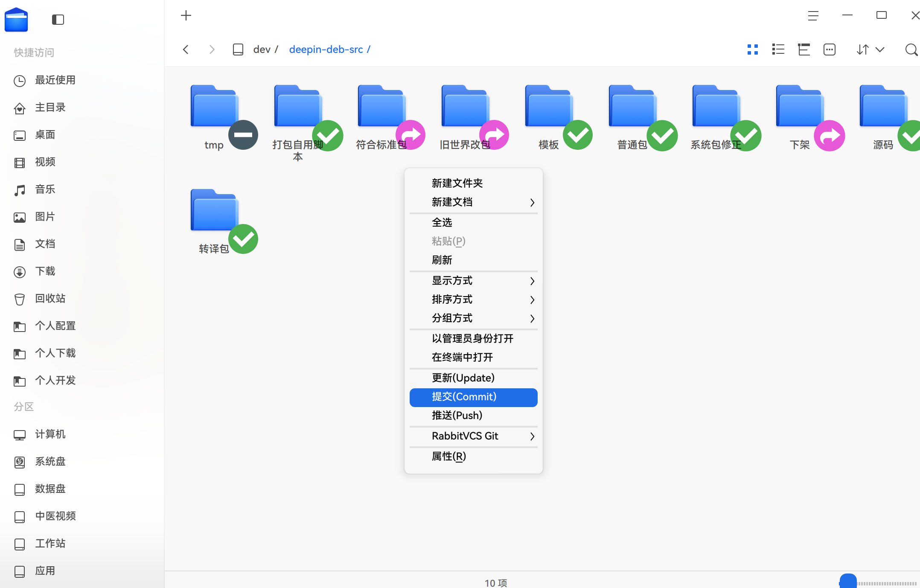Screen dimensions: 920x588
Task: Open the 转译包 folder
Action: 214,210
